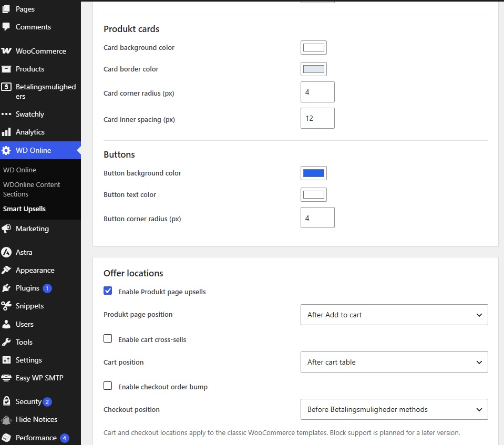Open the WD Online submenu link
Viewport: 504px width, 445px height.
point(19,170)
